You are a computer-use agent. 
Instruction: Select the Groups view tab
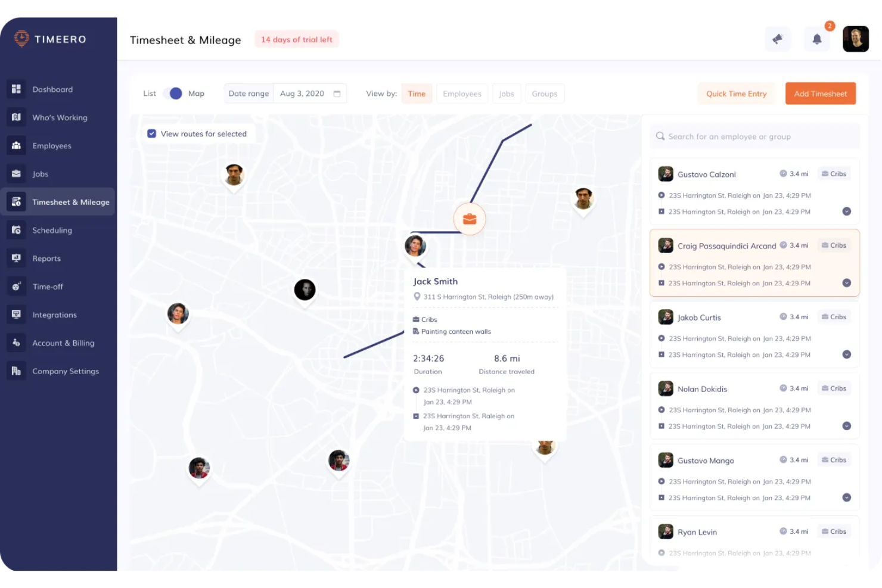point(544,94)
